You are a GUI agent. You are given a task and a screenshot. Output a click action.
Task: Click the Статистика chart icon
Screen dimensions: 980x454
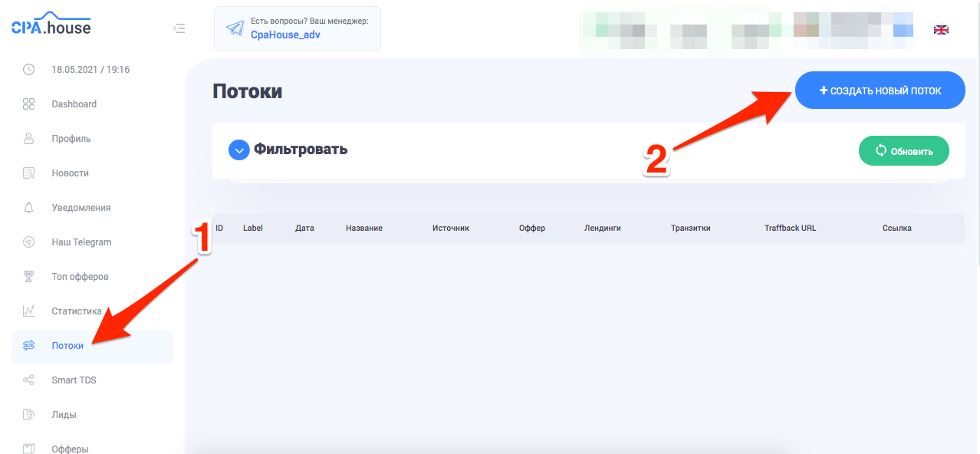tap(29, 311)
